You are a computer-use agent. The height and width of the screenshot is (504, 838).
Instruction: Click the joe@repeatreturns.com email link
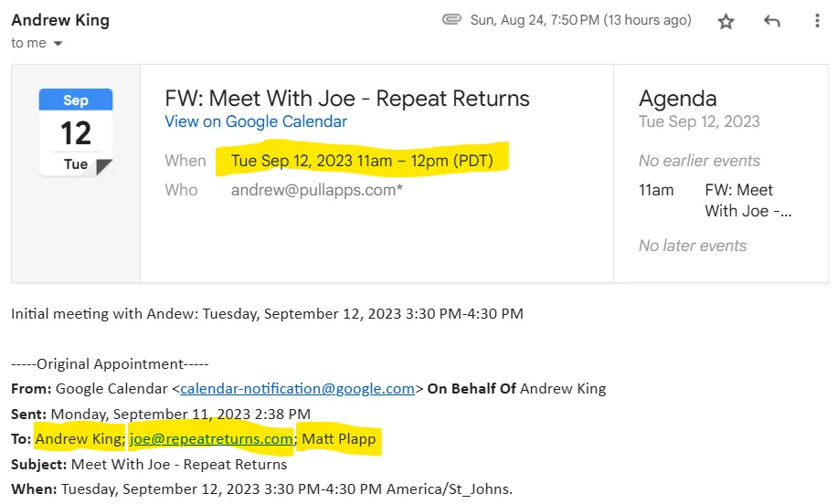(211, 439)
